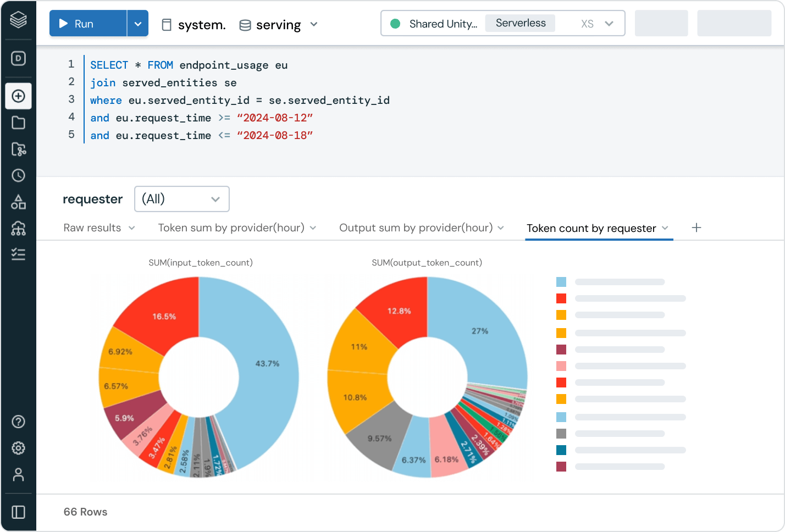
Task: Add a new visualization with plus button
Action: coord(696,228)
